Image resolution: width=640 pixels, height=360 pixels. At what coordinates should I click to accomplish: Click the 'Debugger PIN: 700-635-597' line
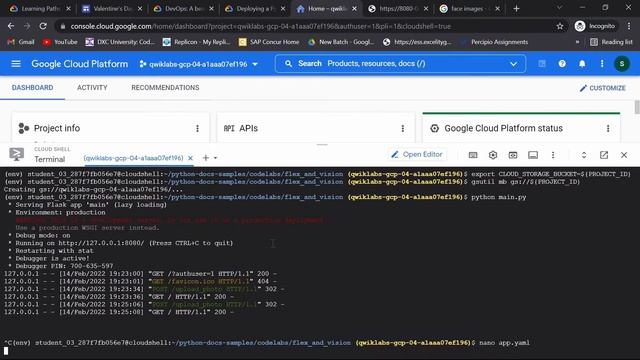point(61,266)
